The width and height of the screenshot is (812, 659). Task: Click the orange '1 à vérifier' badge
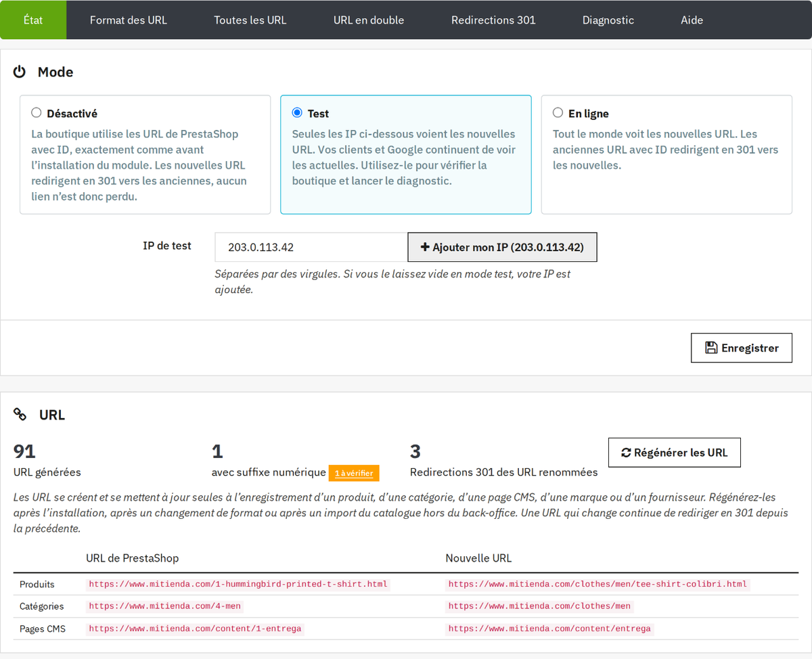(x=354, y=473)
